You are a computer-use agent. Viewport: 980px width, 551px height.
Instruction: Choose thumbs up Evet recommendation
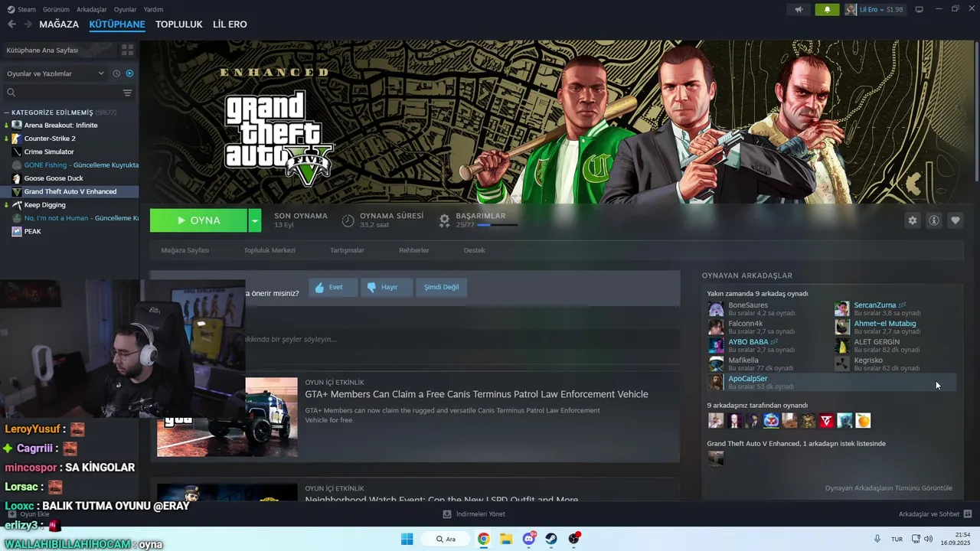point(332,287)
